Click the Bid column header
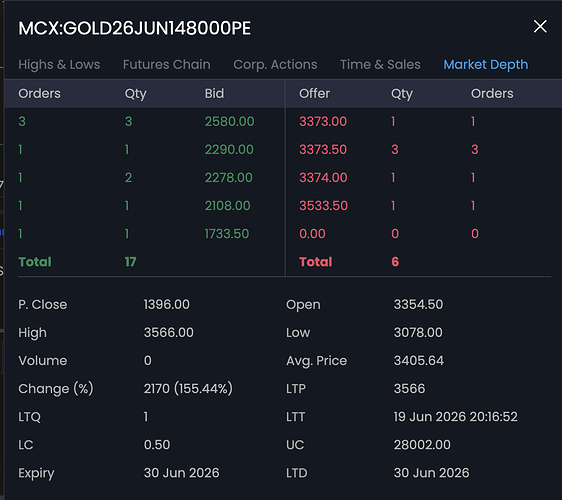This screenshot has width=562, height=500. pos(214,94)
